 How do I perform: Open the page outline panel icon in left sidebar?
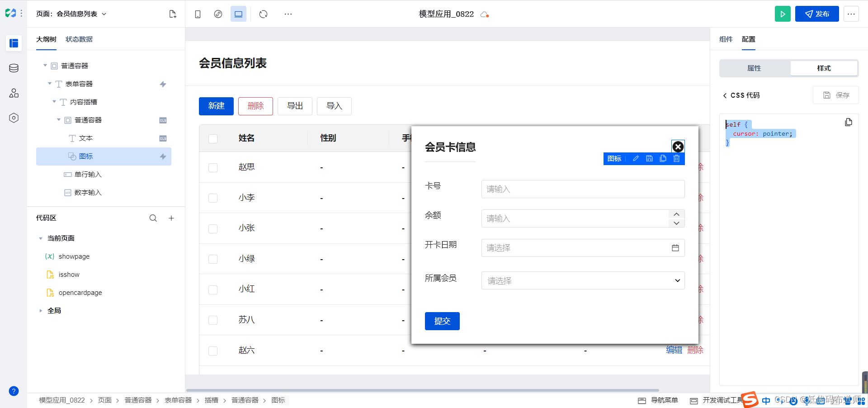coord(14,43)
